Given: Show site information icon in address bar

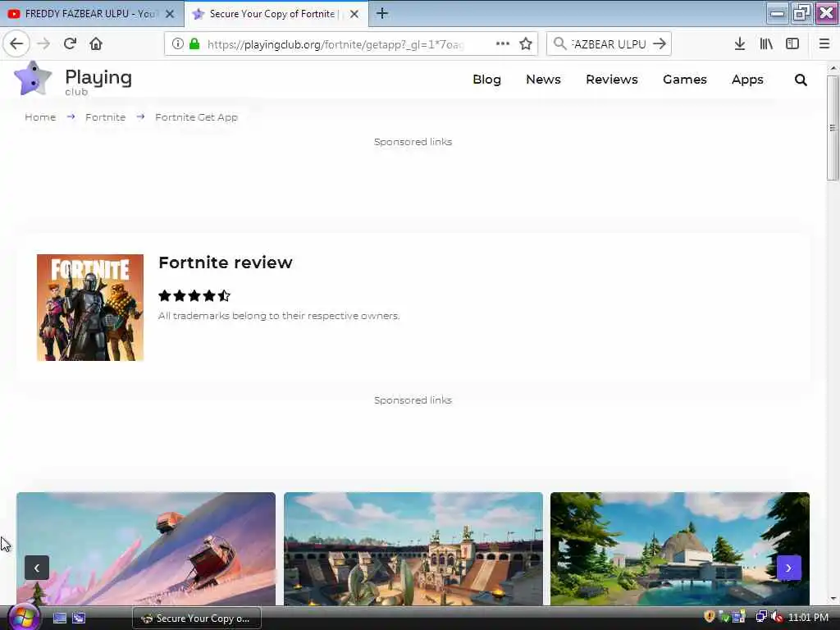Looking at the screenshot, I should click(178, 44).
